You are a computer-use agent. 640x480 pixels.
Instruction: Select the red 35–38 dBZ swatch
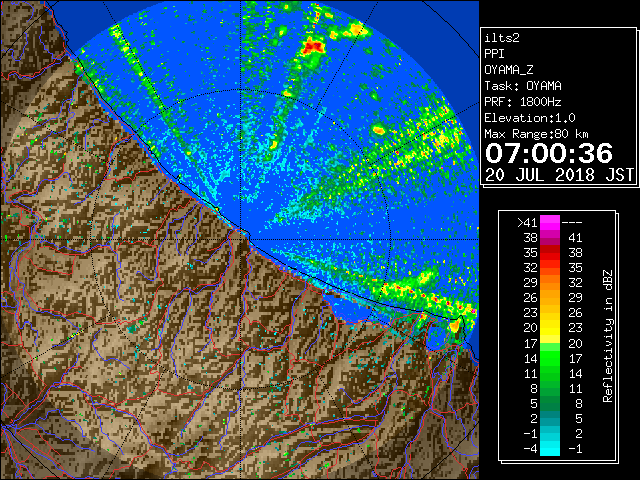pos(550,253)
